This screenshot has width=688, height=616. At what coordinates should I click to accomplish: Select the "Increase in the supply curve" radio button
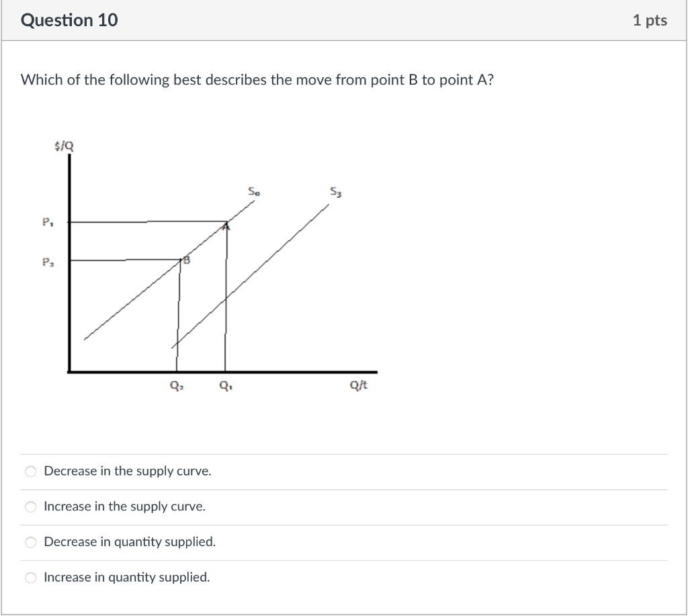point(30,507)
